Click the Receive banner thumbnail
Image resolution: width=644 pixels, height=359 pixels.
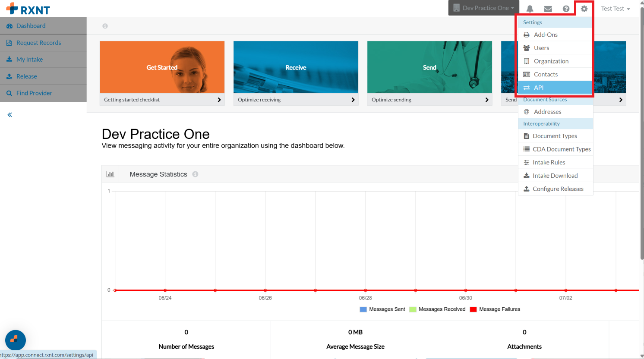(x=296, y=67)
